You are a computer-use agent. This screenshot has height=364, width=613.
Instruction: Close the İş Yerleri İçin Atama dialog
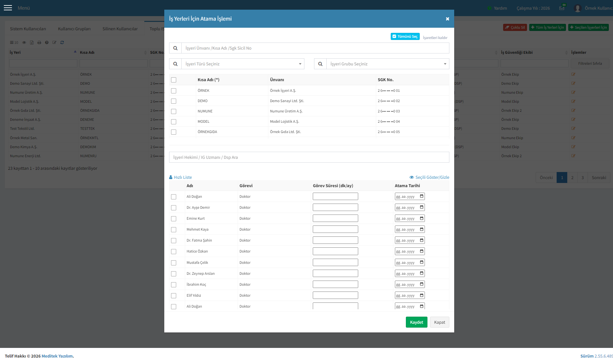(x=447, y=19)
